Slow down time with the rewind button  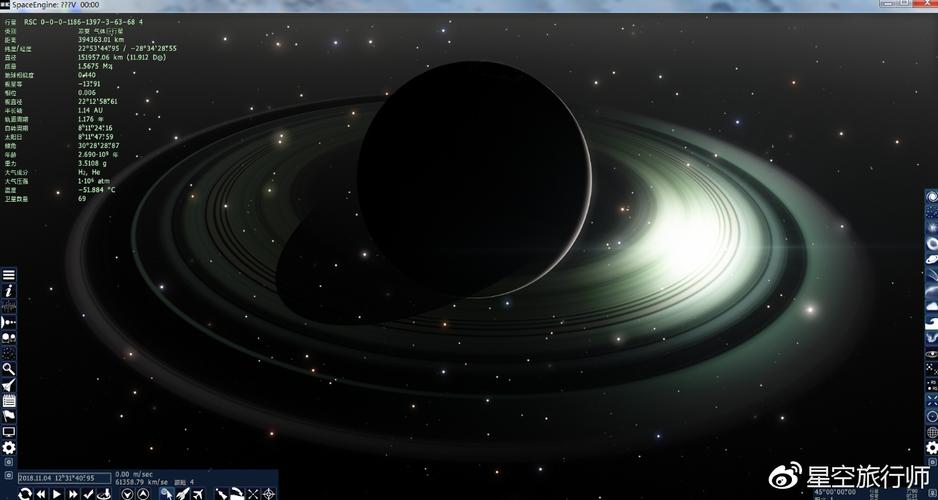point(41,494)
